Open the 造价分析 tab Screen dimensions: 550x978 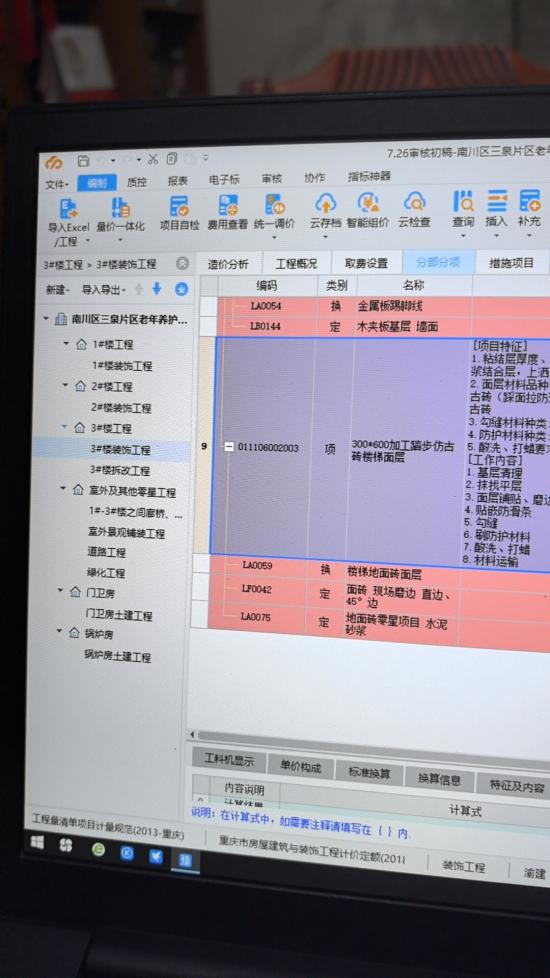click(x=228, y=264)
